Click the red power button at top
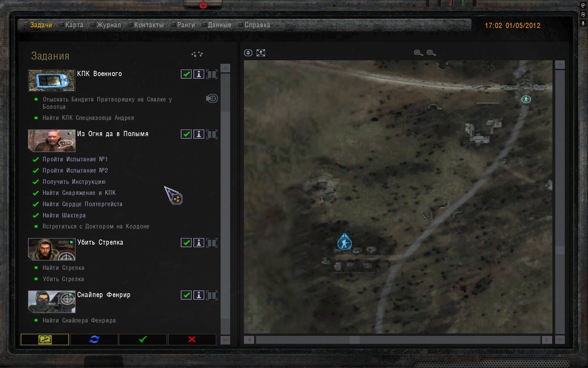Image resolution: width=588 pixels, height=368 pixels. click(203, 5)
